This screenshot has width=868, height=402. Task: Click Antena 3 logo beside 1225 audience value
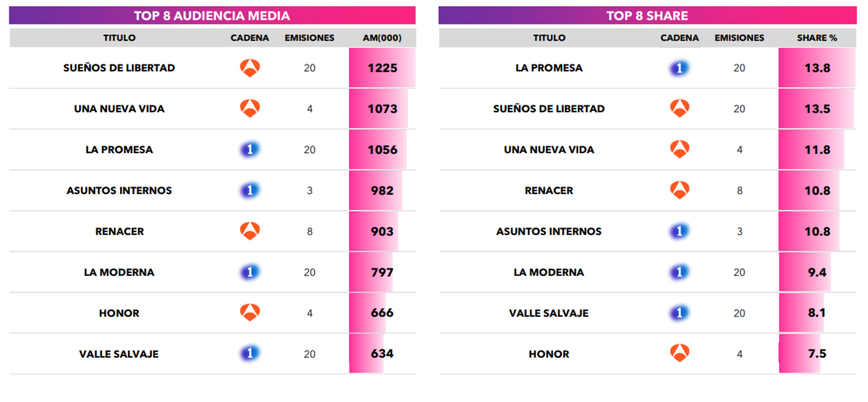[250, 68]
